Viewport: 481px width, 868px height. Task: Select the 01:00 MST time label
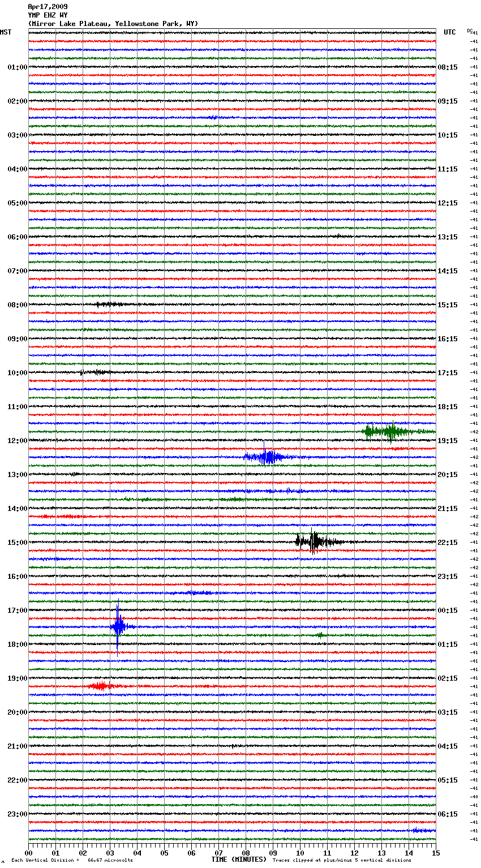[17, 67]
